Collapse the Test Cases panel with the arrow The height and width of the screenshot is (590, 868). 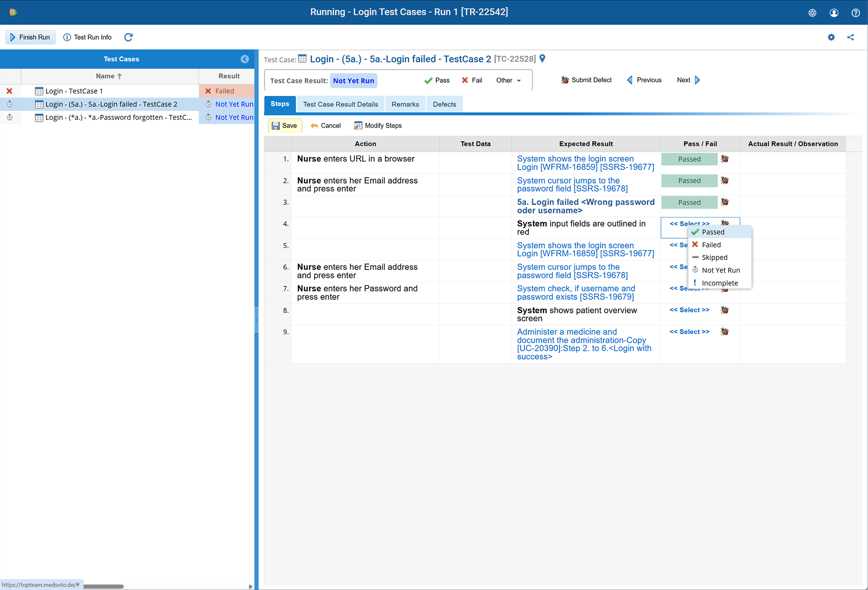(245, 59)
